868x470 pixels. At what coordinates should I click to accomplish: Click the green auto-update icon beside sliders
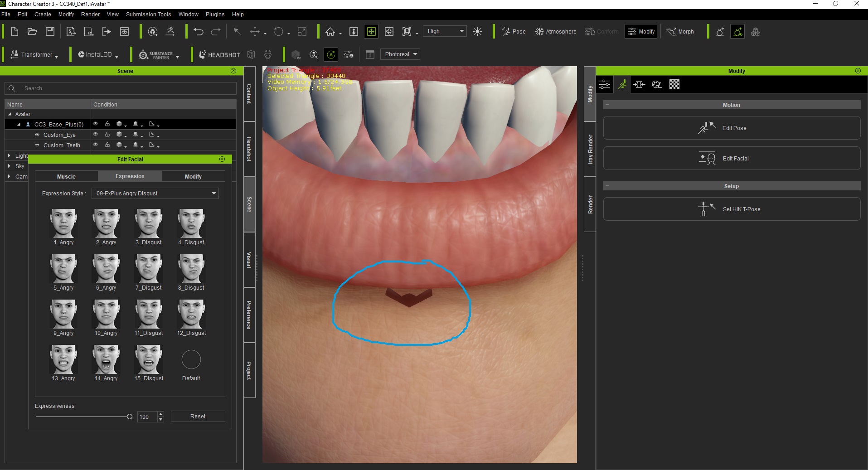[331, 55]
